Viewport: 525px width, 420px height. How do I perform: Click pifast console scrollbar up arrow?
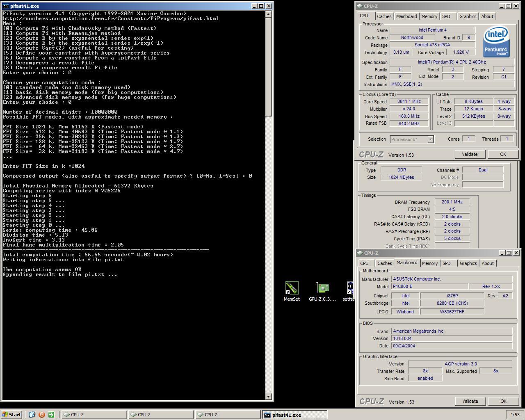tap(269, 14)
